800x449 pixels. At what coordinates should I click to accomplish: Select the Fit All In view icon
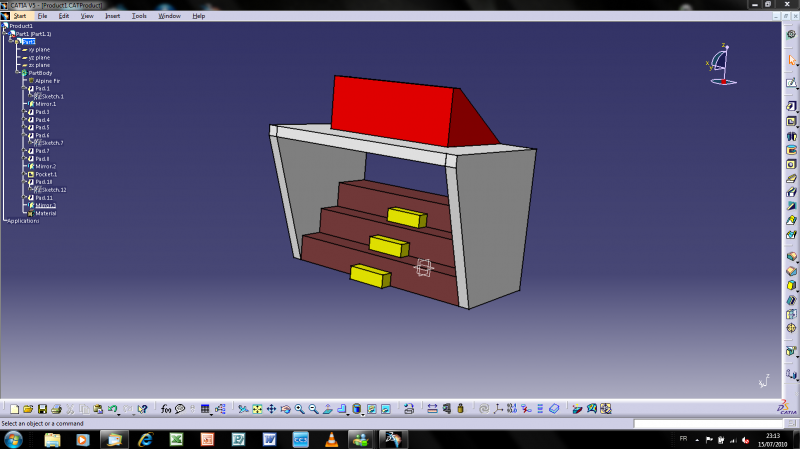(258, 409)
